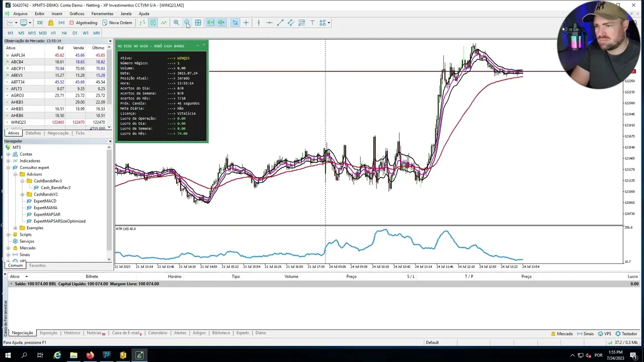This screenshot has height=362, width=644.
Task: Collapse the Advisors folder
Action: point(16,174)
